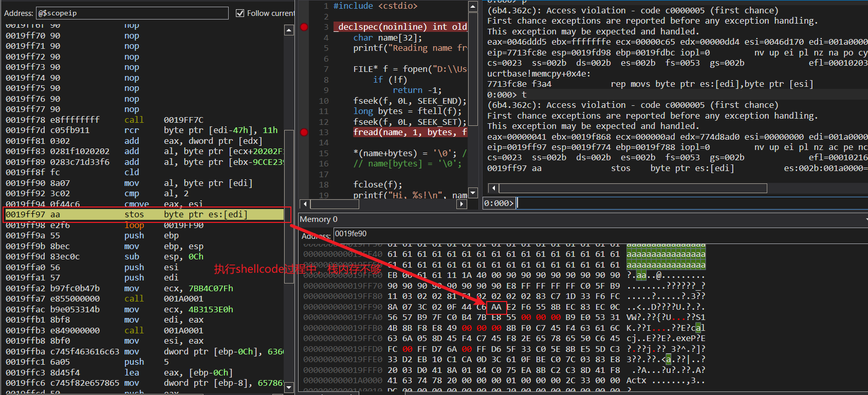Click memory row address 000000000019FF80
The image size is (868, 395).
click(343, 296)
